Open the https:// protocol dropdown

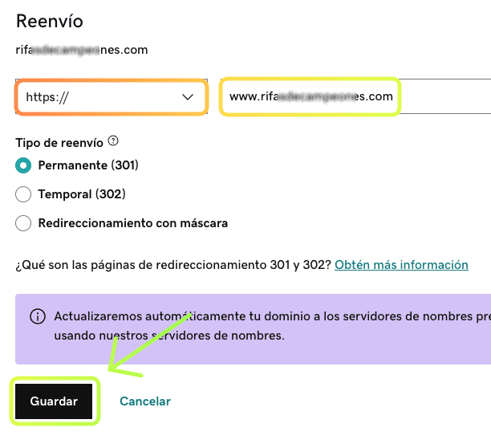[112, 97]
